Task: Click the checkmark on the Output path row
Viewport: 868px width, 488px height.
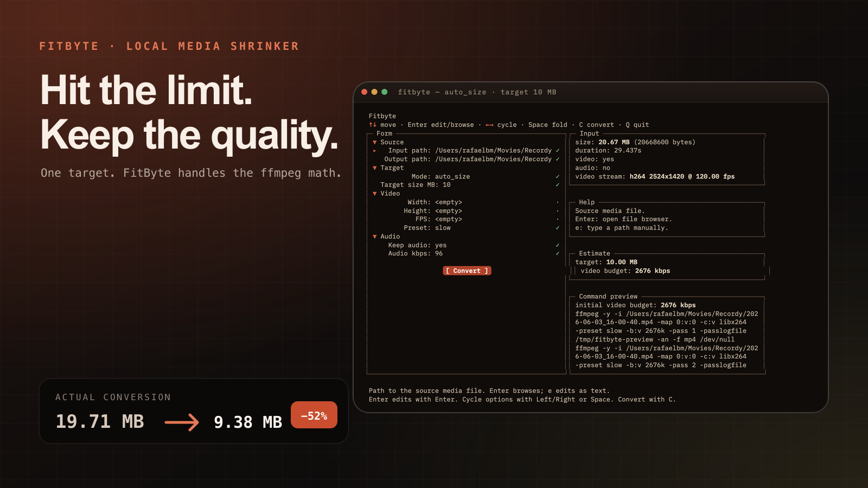Action: click(557, 159)
